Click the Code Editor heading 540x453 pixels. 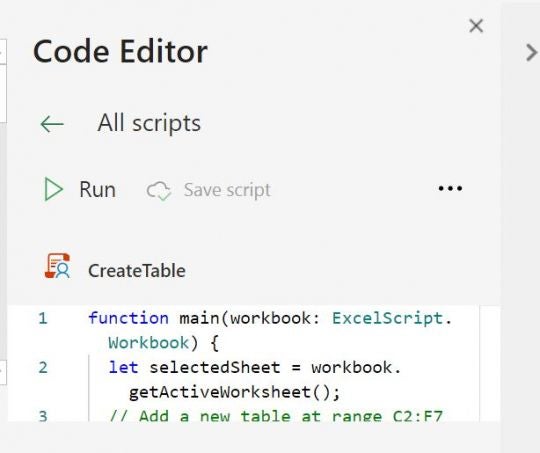pyautogui.click(x=120, y=52)
